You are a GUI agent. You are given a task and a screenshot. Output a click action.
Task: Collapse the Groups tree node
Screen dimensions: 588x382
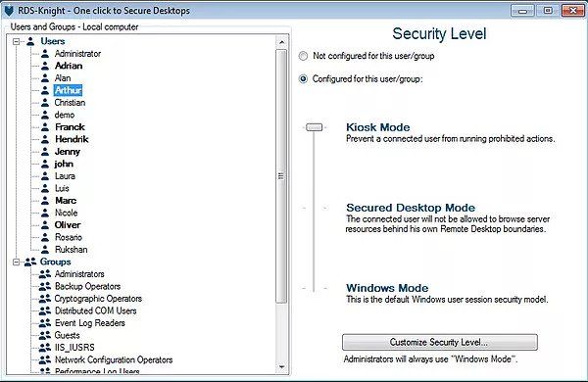[16, 262]
